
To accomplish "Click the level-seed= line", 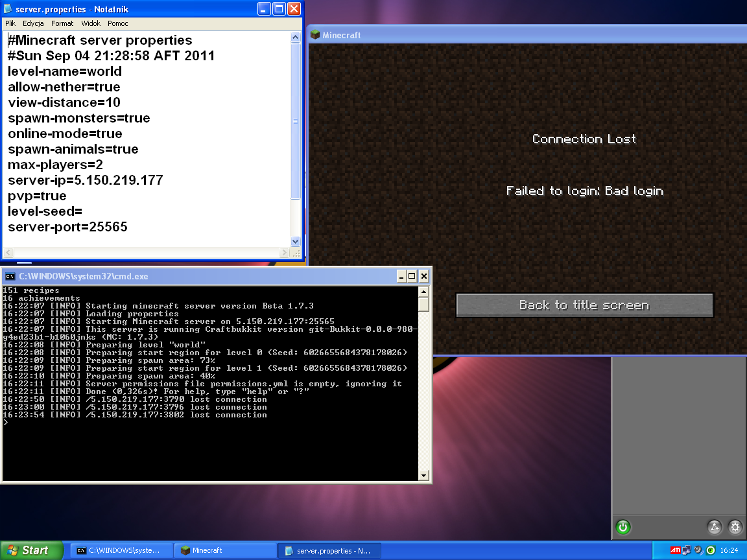I will coord(45,211).
